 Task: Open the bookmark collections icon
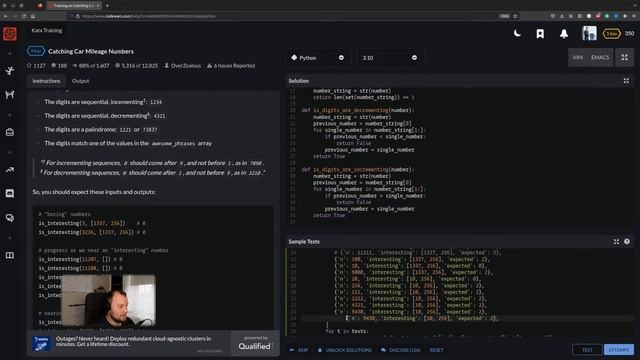click(x=540, y=33)
